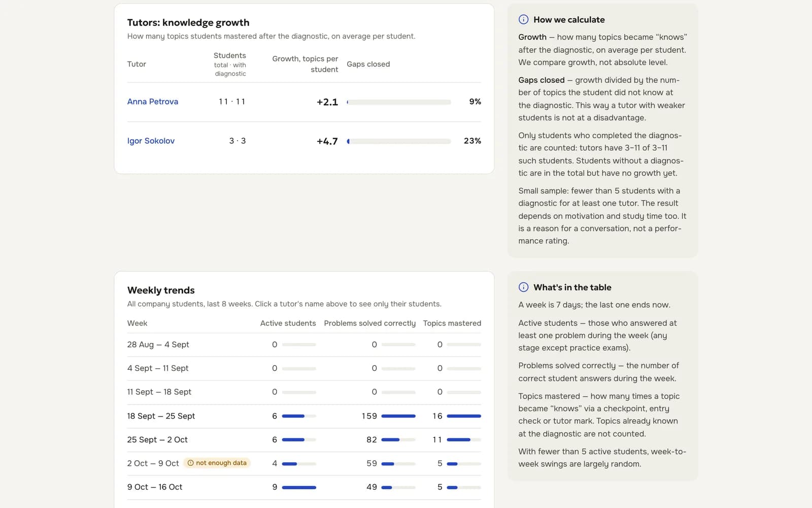Click the not enough data badge
The image size is (812, 508).
point(217,463)
